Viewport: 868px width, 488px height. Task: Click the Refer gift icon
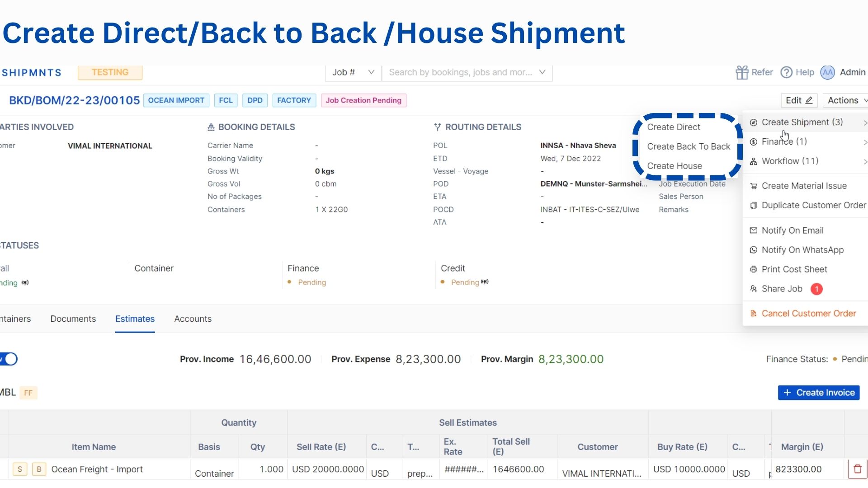pyautogui.click(x=742, y=72)
